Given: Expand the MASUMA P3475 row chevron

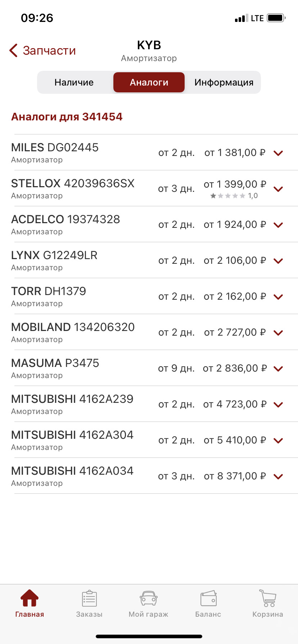Looking at the screenshot, I should [278, 369].
